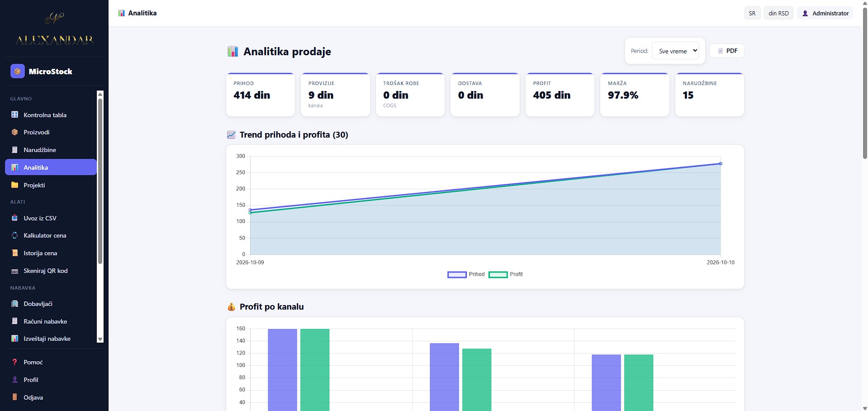Click the Prihod 414 din card
868x411 pixels.
[261, 95]
